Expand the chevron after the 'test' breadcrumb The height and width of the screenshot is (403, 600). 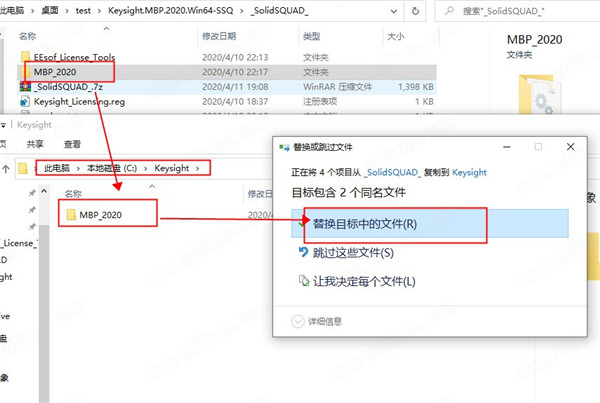point(99,11)
